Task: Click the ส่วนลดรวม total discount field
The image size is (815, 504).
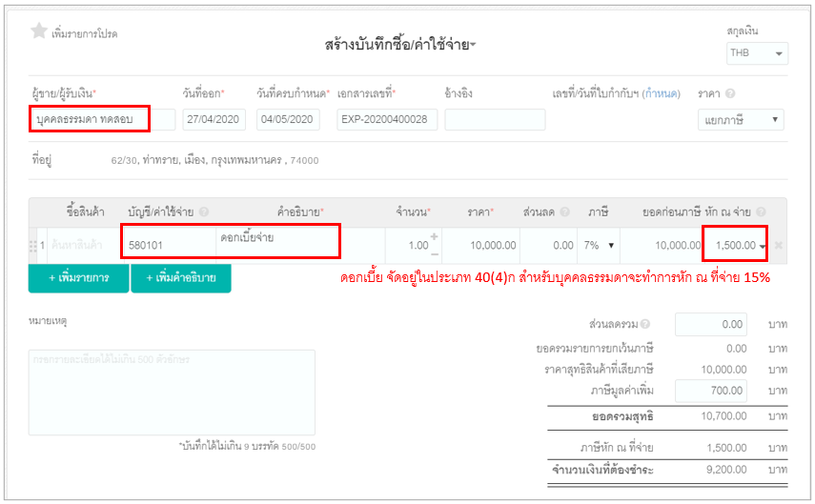Action: point(710,324)
